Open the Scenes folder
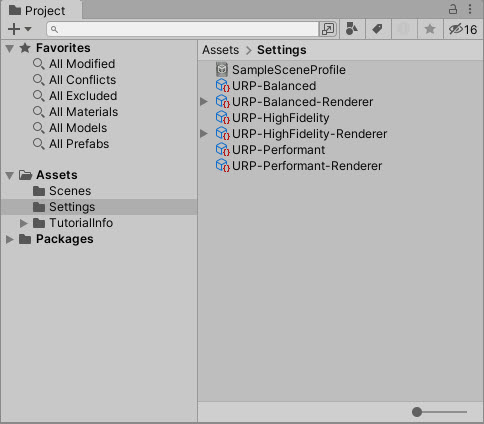This screenshot has width=484, height=424. (70, 191)
